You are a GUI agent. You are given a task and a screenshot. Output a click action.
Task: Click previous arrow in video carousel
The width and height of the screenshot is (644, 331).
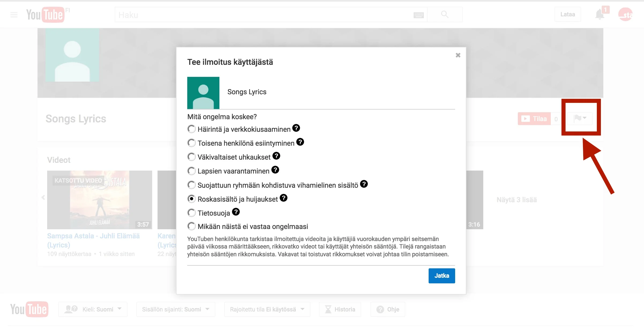coord(43,198)
